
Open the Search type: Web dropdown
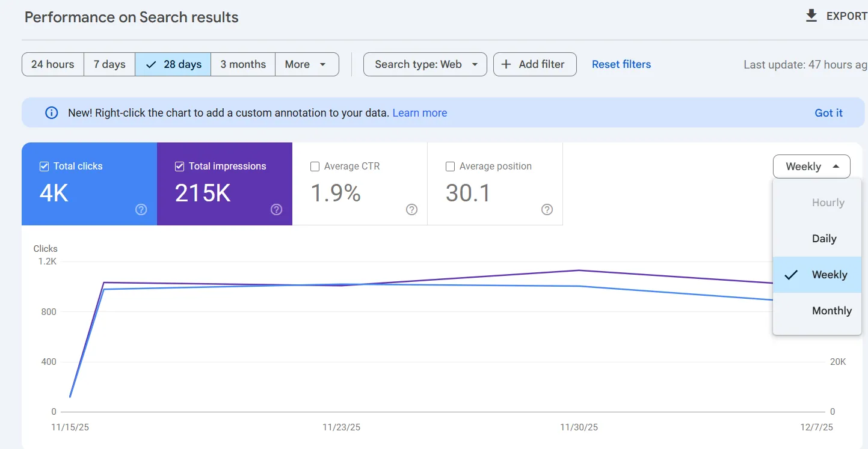[425, 64]
